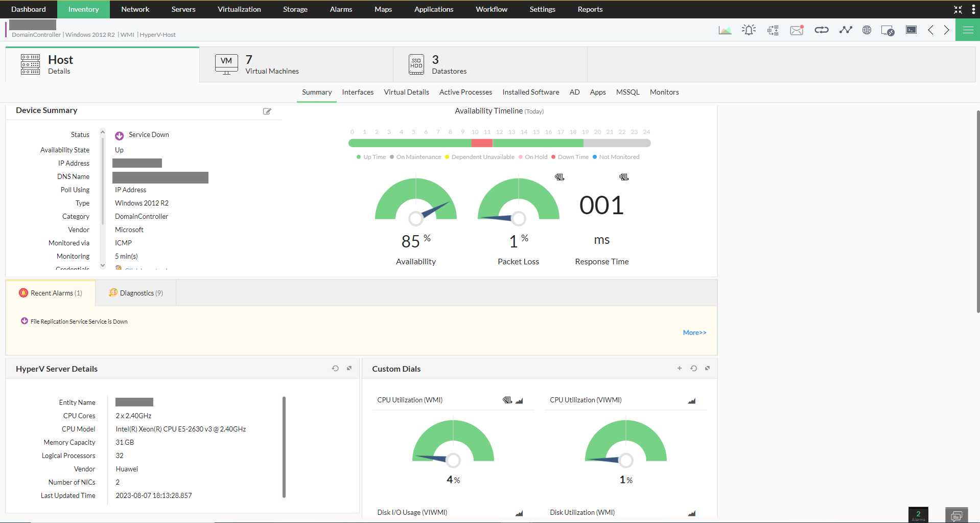Click the More>> link under Recent Alarms
This screenshot has height=523, width=980.
(x=694, y=332)
